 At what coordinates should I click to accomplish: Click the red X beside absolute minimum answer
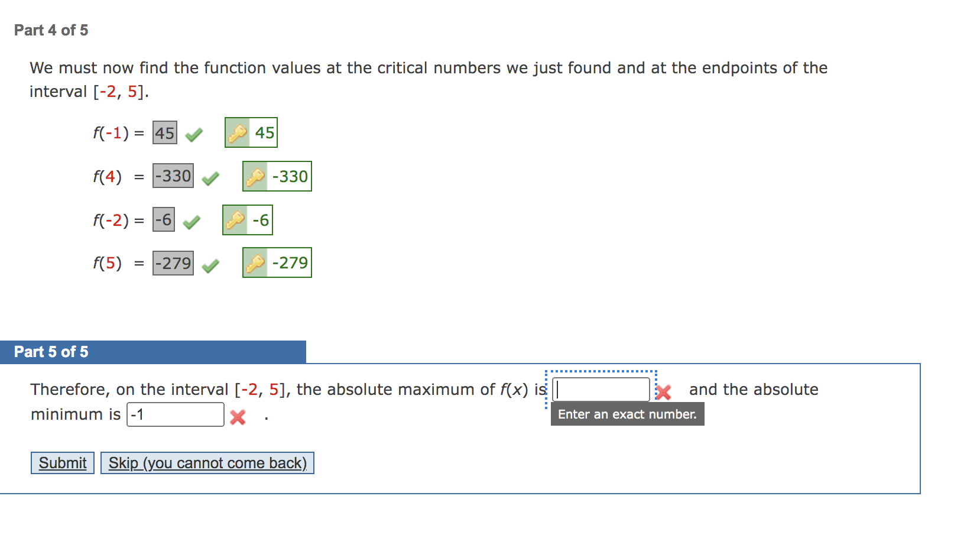pyautogui.click(x=236, y=417)
